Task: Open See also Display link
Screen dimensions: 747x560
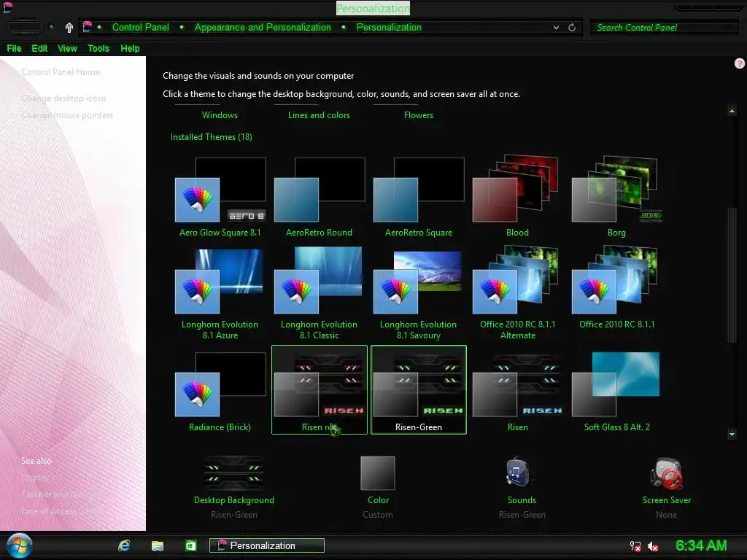Action: tap(34, 477)
